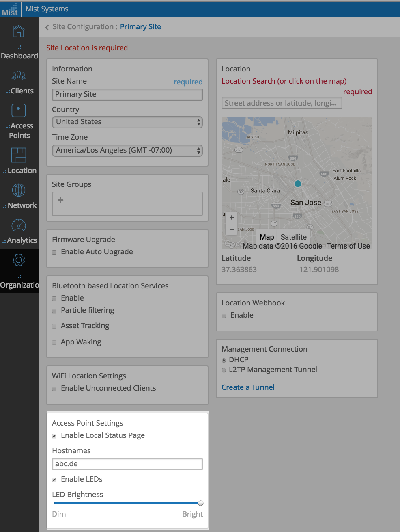Viewport: 400px width, 532px height.
Task: Check Enable Unconnected Clients
Action: [x=54, y=389]
